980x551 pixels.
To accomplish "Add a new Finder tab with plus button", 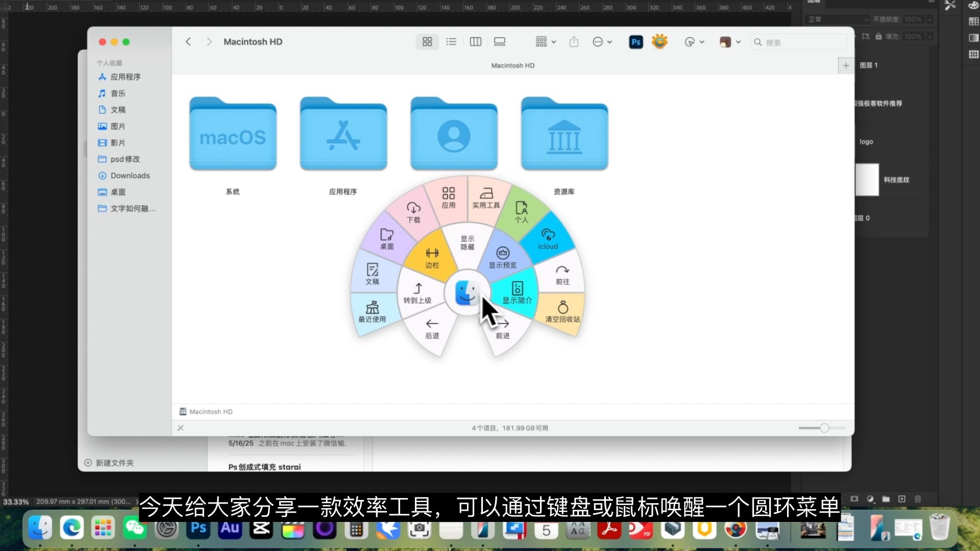I will point(846,65).
